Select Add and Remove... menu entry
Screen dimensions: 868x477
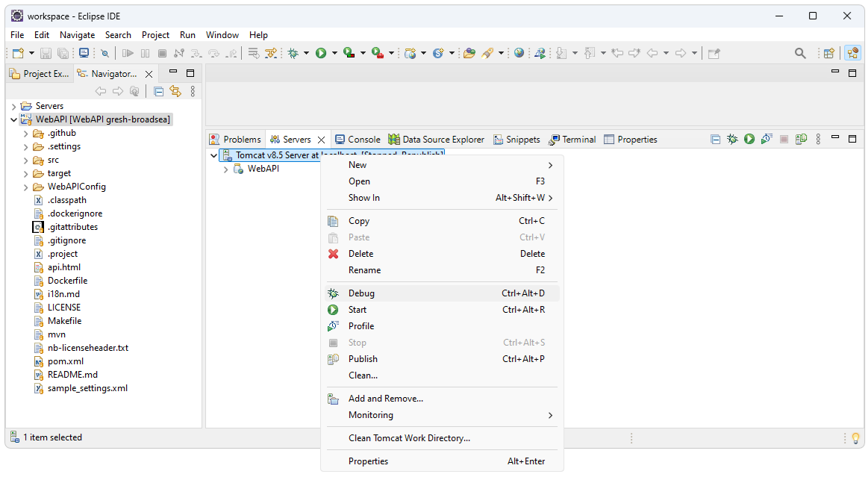(x=443, y=399)
